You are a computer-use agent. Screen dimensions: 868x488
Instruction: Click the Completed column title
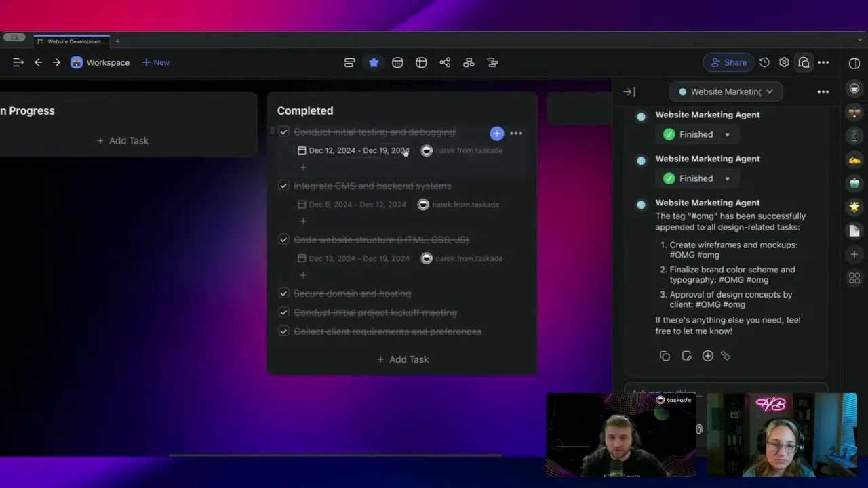305,110
